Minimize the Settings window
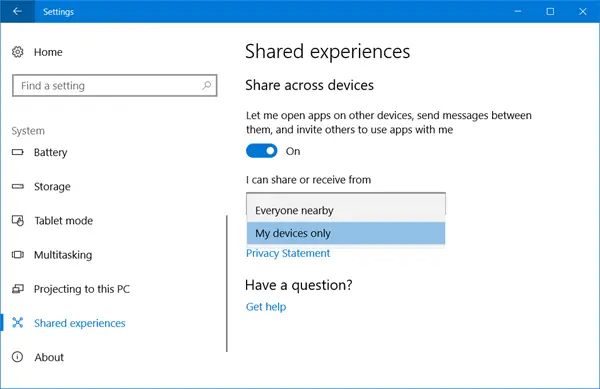 tap(518, 11)
